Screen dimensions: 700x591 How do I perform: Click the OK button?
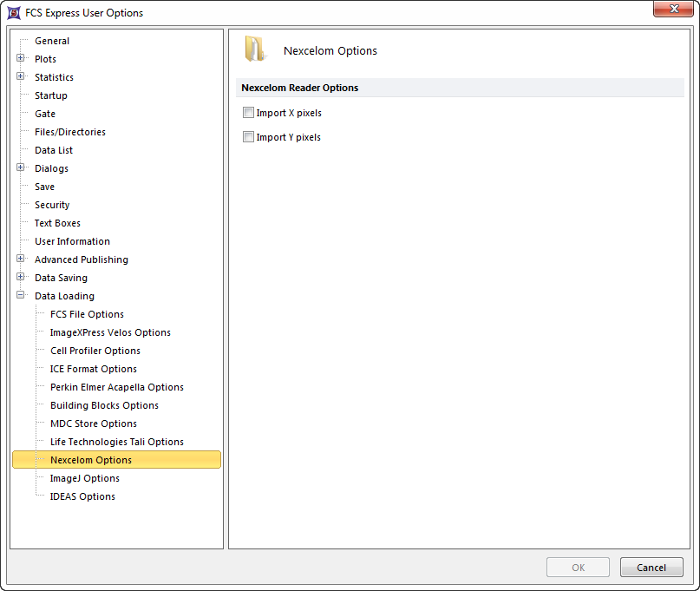coord(578,568)
